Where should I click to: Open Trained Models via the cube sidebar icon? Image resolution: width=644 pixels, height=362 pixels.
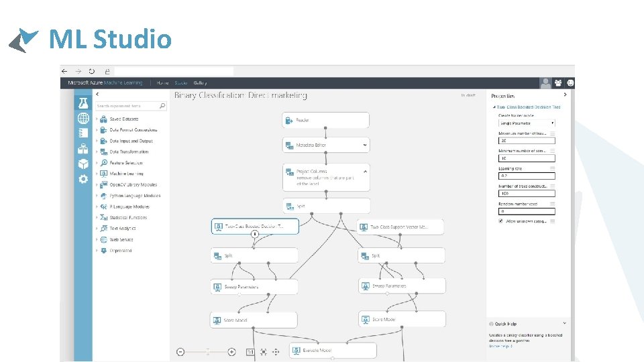[x=83, y=164]
